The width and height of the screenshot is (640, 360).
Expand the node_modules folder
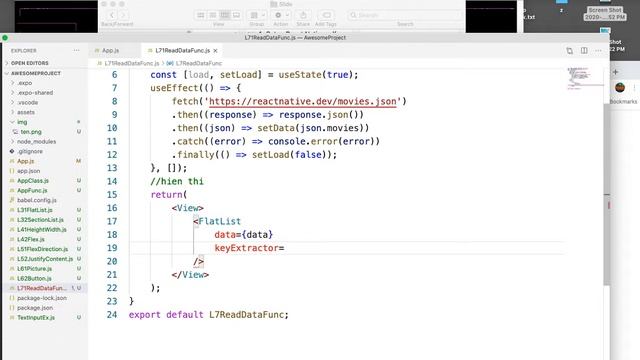pos(36,142)
